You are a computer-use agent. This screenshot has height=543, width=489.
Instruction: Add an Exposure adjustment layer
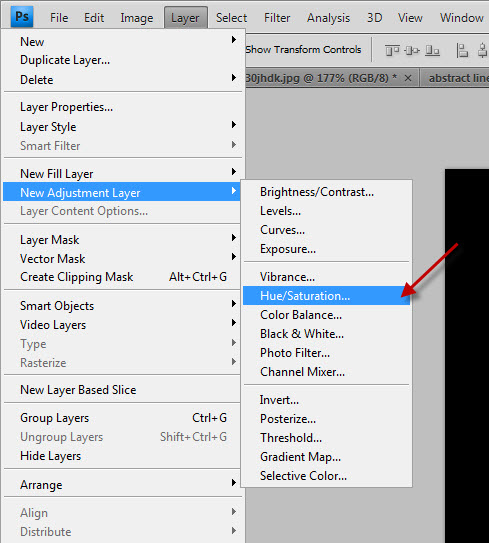pos(327,249)
